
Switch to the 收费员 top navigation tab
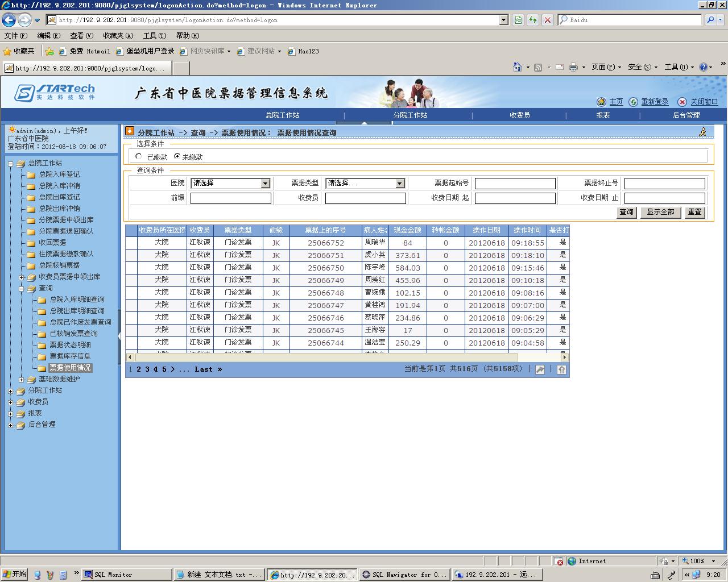click(x=520, y=115)
